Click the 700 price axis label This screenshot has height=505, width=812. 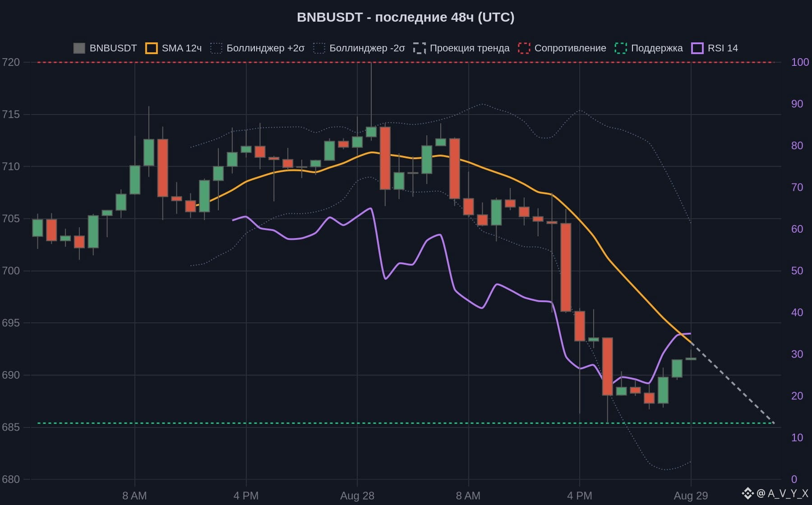point(11,271)
